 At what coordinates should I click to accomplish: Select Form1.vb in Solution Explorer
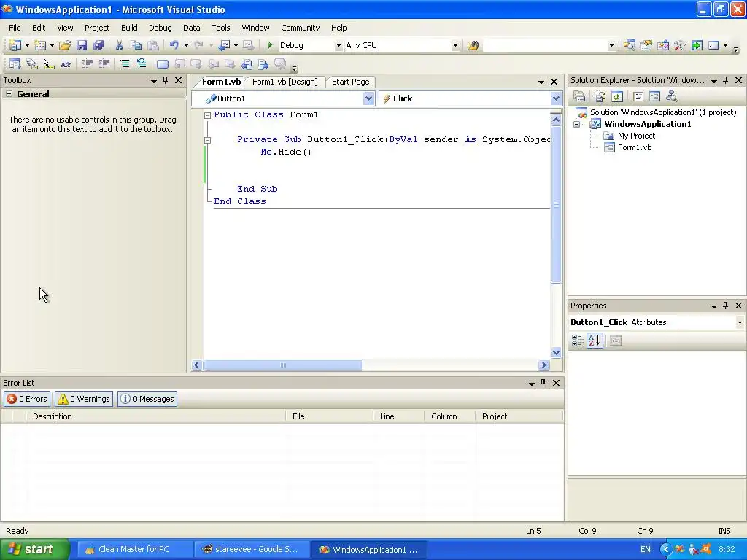click(634, 147)
